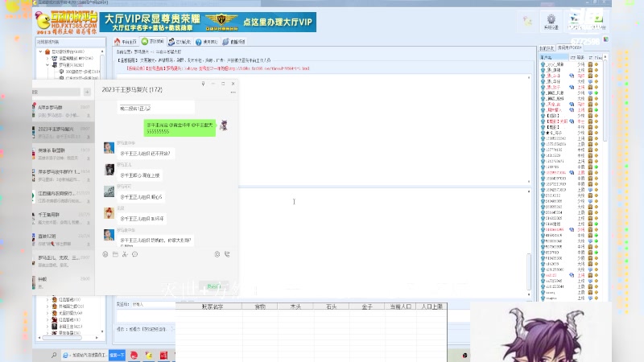Screen dimensions: 644x362
Task: Open the emoji picker in chat toolbar
Action: (105, 254)
